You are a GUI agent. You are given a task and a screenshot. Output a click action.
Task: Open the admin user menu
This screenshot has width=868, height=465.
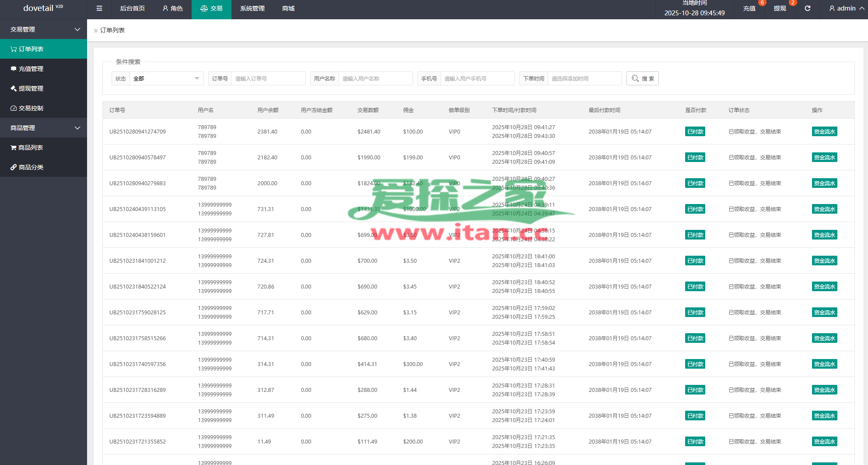tap(846, 8)
